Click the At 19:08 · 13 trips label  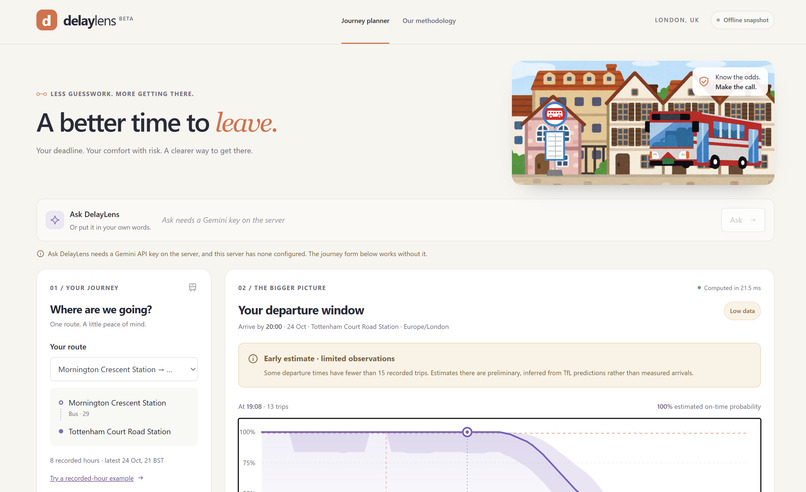coord(263,407)
